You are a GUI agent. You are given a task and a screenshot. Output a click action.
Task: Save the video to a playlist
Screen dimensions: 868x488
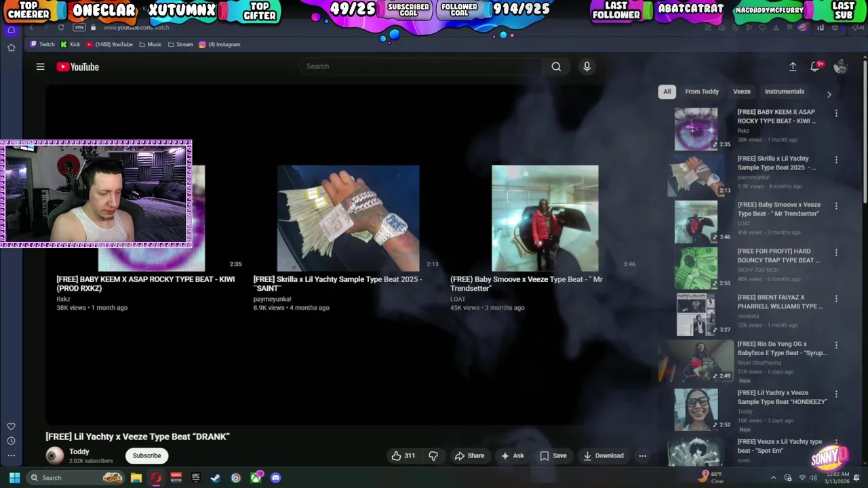(x=553, y=455)
